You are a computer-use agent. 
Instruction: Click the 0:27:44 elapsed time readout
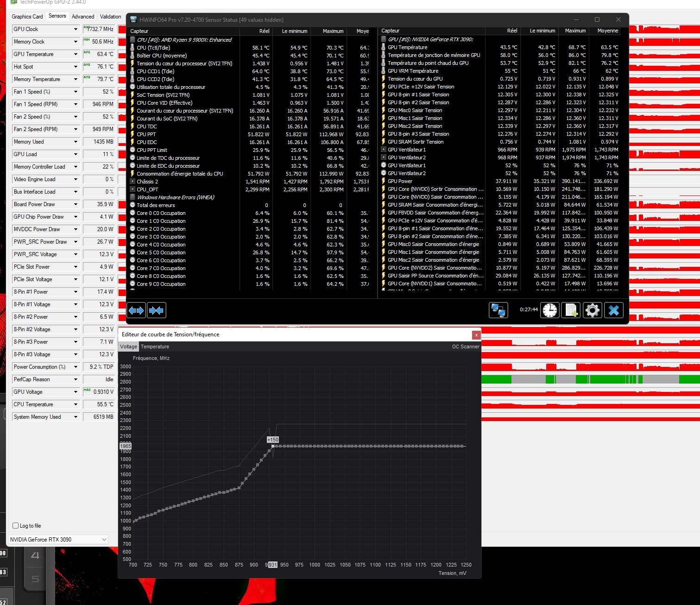[x=529, y=309]
